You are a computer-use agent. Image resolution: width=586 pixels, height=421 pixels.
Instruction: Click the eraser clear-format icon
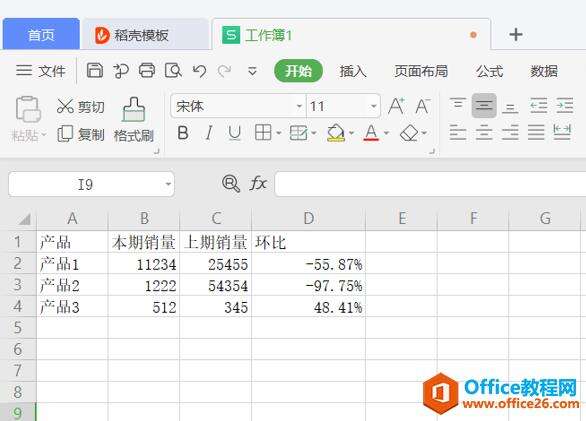(408, 133)
